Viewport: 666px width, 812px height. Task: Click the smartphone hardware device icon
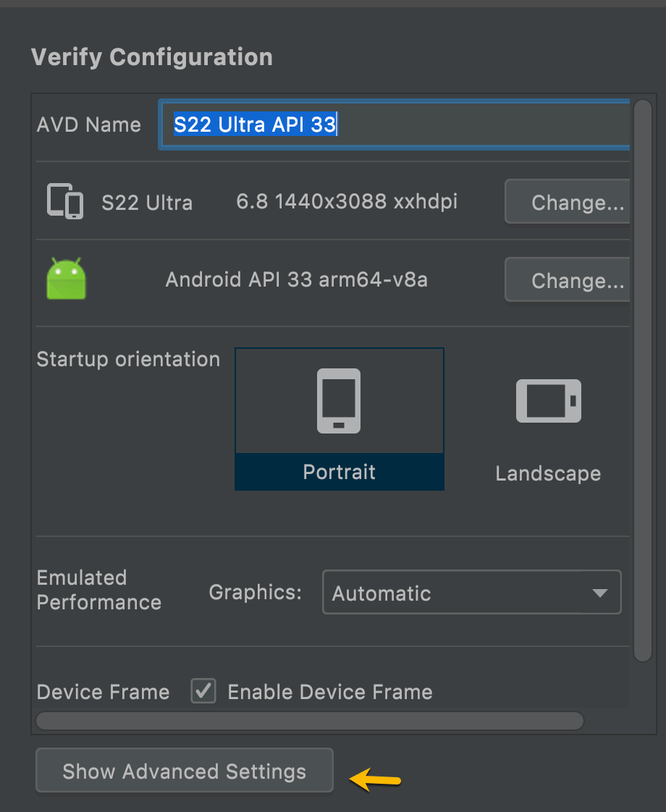64,202
